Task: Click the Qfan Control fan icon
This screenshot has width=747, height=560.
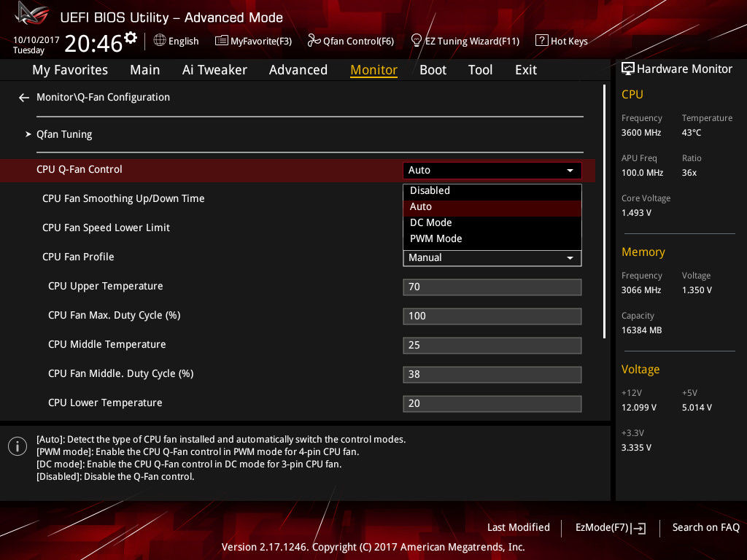Action: click(x=314, y=41)
